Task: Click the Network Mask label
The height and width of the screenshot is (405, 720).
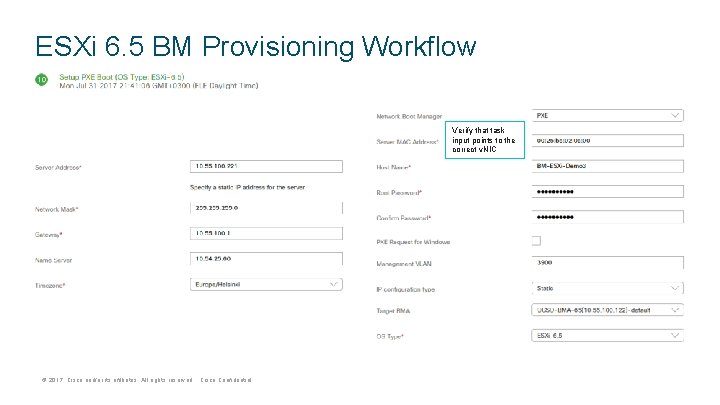Action: pyautogui.click(x=56, y=209)
